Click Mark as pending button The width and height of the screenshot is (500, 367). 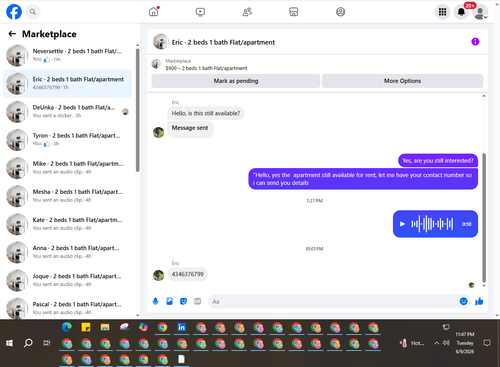coord(236,81)
